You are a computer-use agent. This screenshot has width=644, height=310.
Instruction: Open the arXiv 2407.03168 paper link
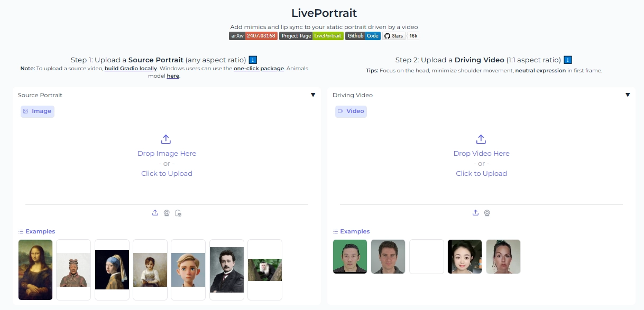[253, 36]
